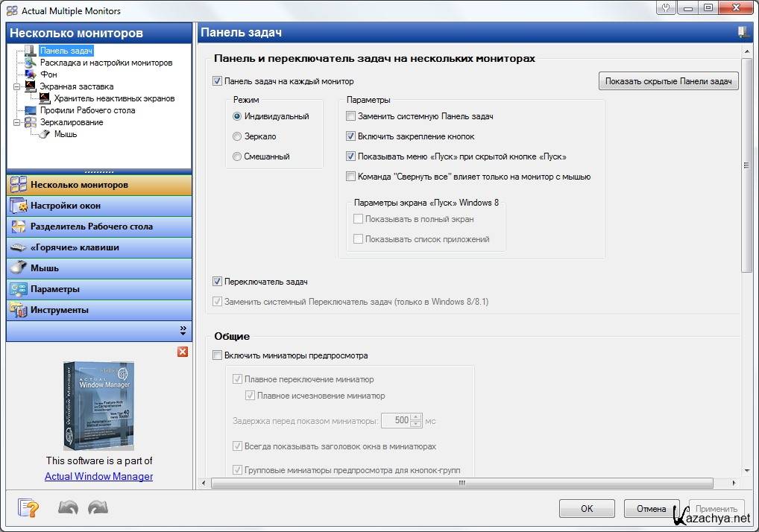Click Показать скрытые Панели задач button
The width and height of the screenshot is (759, 532).
pyautogui.click(x=668, y=81)
